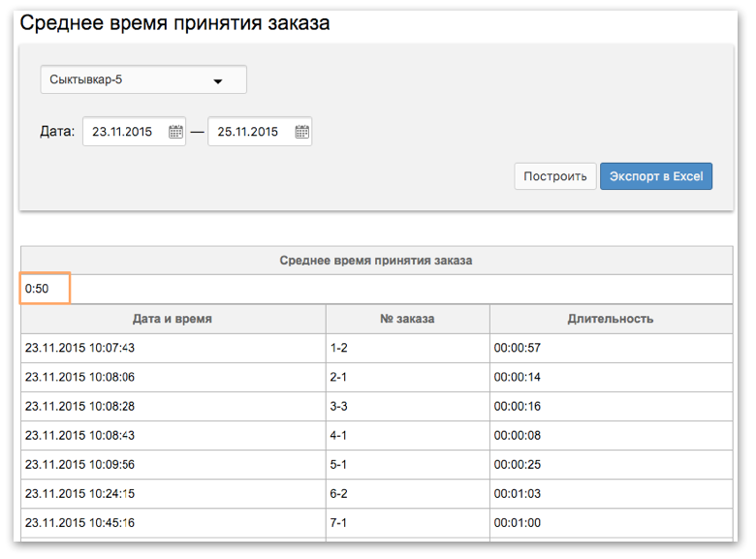Click the Построить button
Screen dimensions: 756x559
point(555,176)
